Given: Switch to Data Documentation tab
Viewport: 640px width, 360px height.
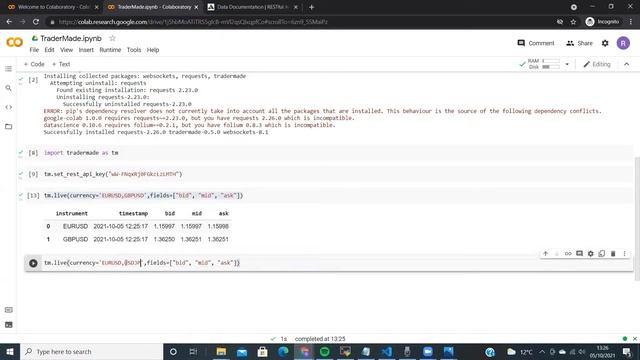Looking at the screenshot, I should coord(252,7).
